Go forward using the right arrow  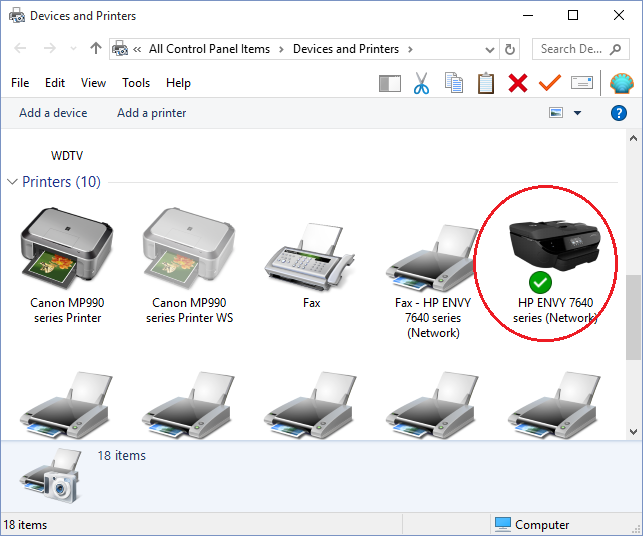[x=50, y=48]
